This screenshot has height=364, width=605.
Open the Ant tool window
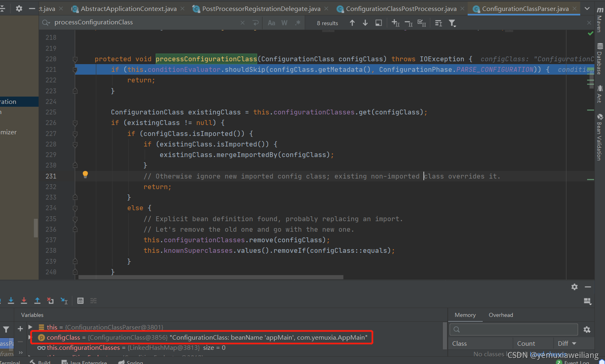tap(600, 93)
